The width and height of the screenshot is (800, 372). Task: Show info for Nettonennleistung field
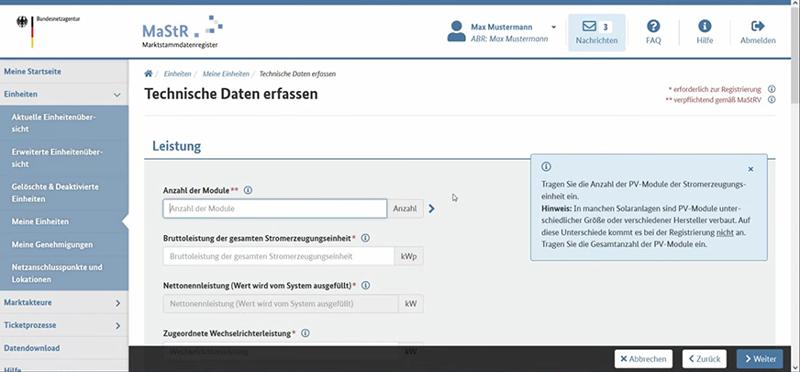365,285
